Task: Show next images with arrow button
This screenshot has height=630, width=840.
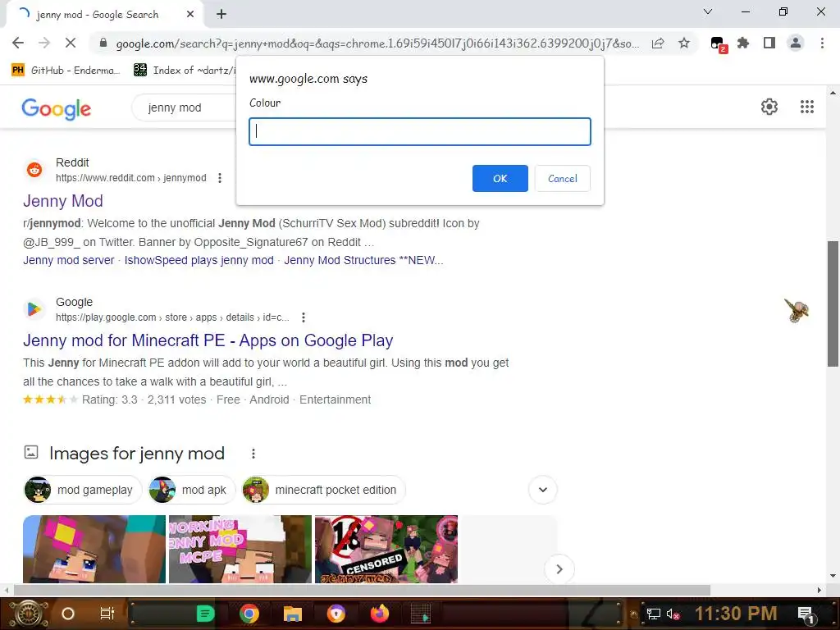Action: (559, 569)
